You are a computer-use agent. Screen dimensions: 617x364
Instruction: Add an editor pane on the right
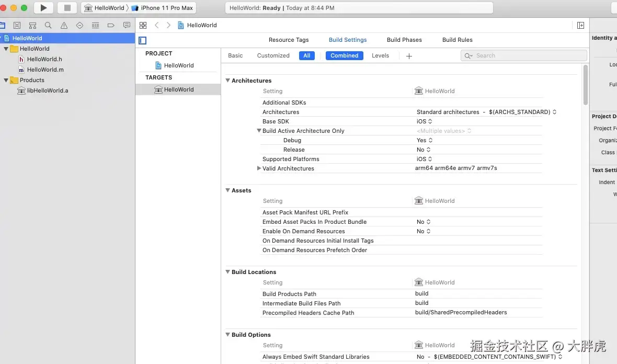(580, 25)
